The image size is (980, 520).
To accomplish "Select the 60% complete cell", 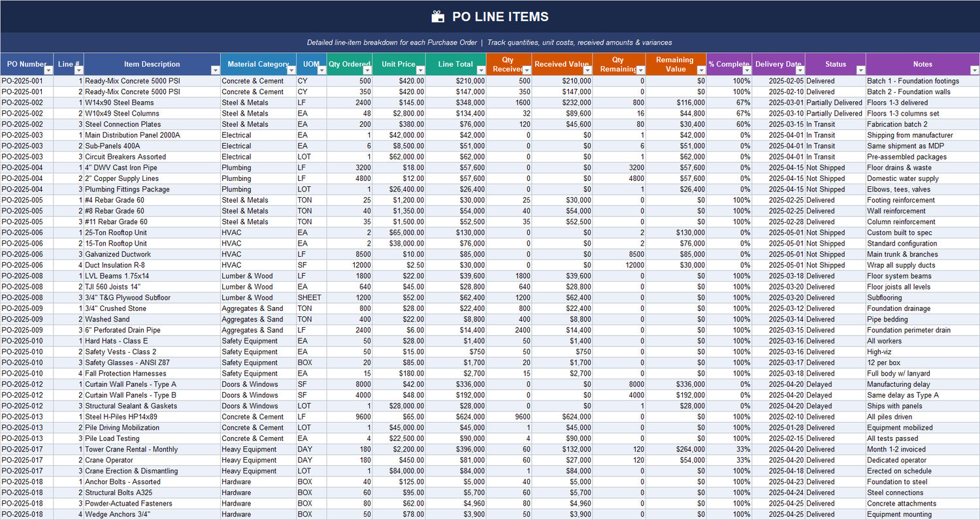I will coord(729,124).
